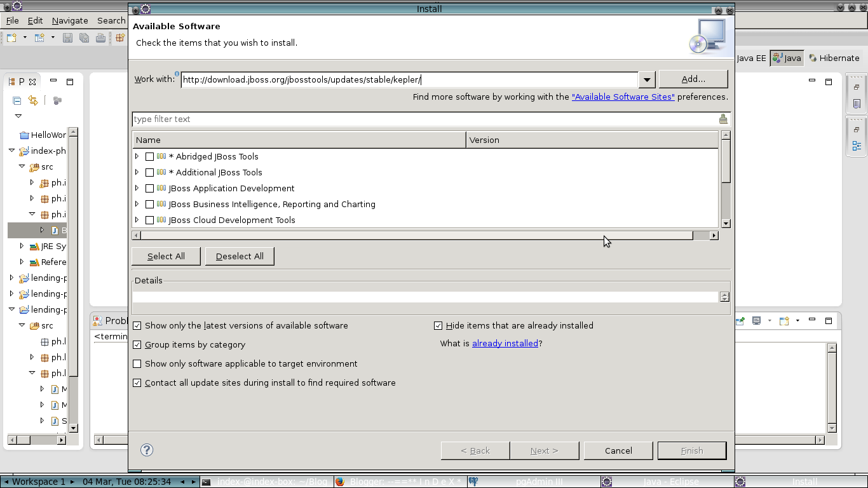Restore the lower right trim stack
Viewport: 868px width, 488px height.
click(x=857, y=129)
